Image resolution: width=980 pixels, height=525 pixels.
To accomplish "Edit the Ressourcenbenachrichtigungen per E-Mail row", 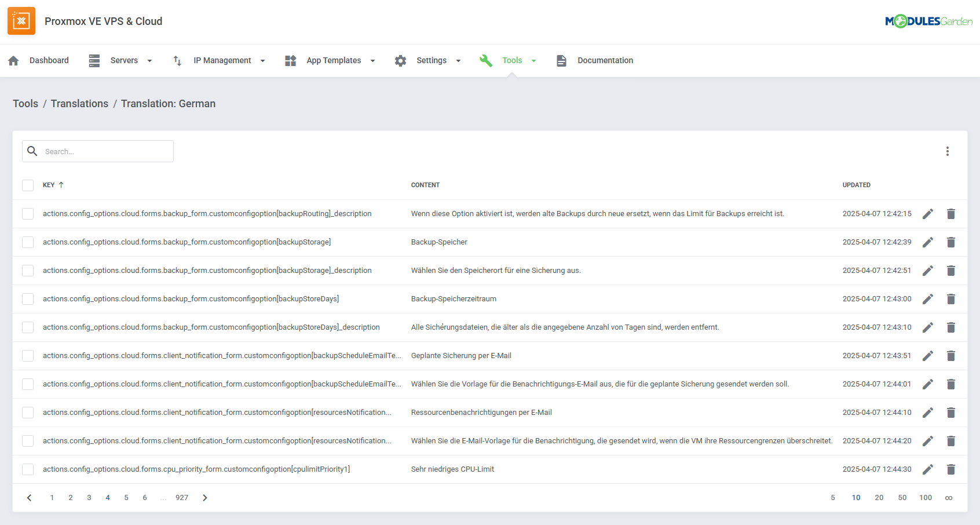I will pos(928,413).
